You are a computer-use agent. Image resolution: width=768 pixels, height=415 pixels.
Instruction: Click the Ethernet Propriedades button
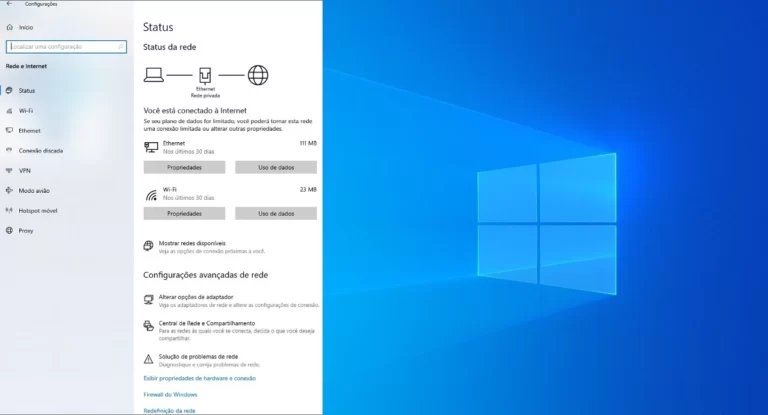click(x=184, y=168)
